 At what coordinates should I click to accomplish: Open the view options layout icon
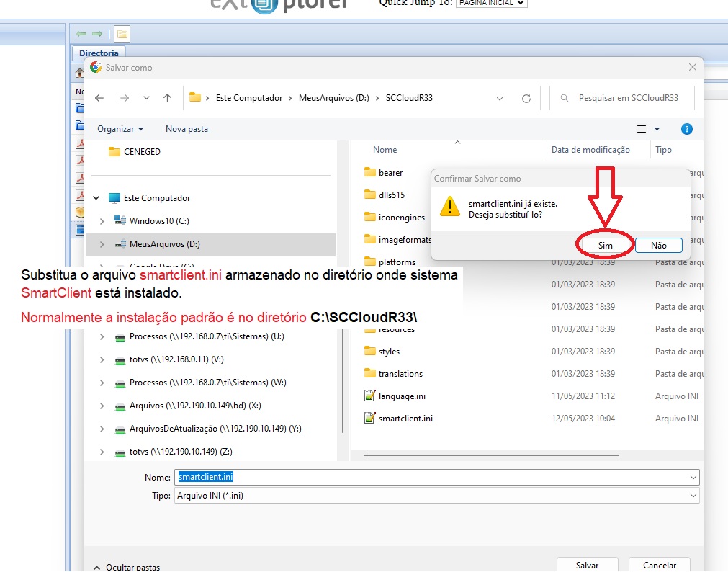[642, 129]
